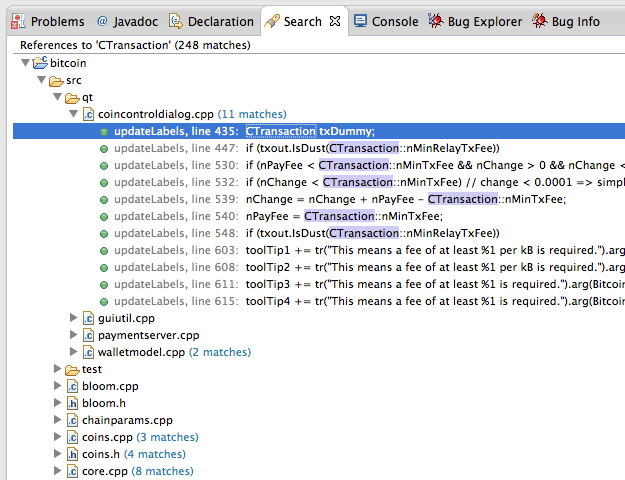
Task: Expand guiutil.cpp results
Action: click(x=73, y=318)
